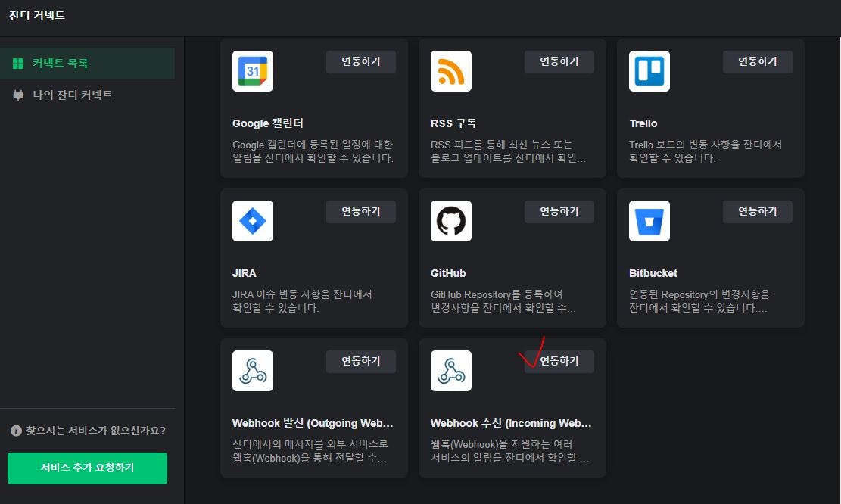Click the 찾으시는 서비스가 없으신가요? text
The width and height of the screenshot is (841, 504).
[96, 431]
